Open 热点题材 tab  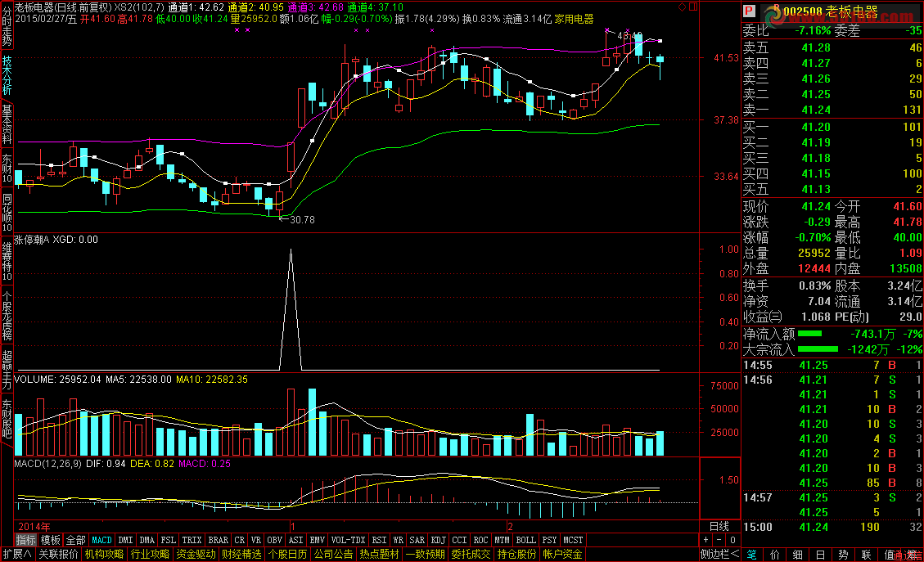[380, 555]
